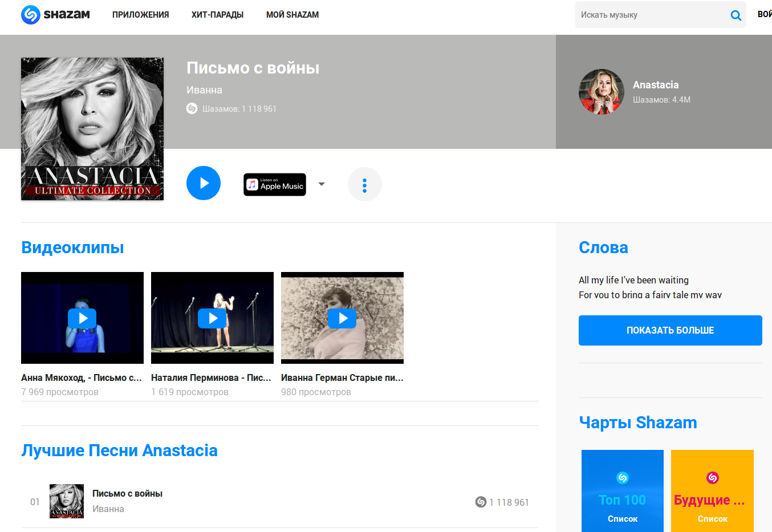Open the ХИТ-ПАРАДЫ menu
The image size is (772, 532).
217,15
